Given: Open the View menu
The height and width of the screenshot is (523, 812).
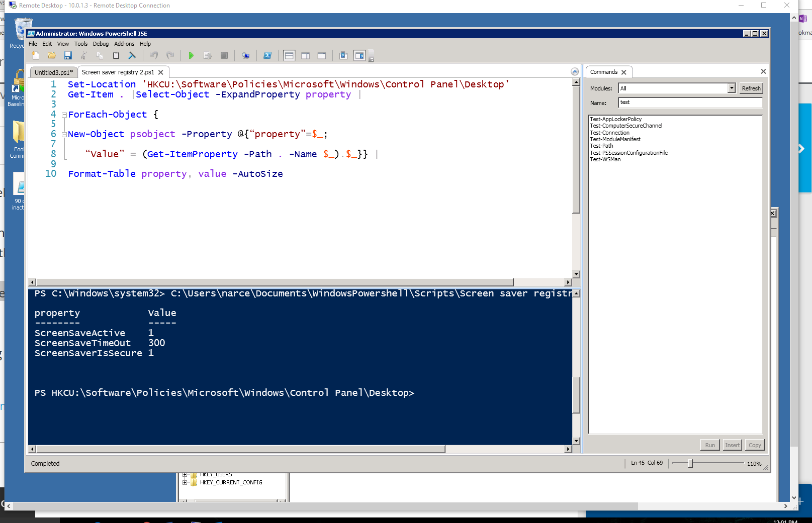Looking at the screenshot, I should tap(63, 44).
